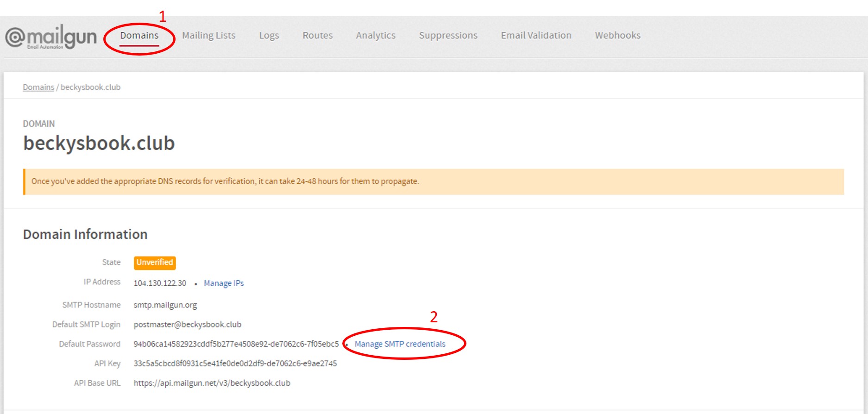Click the SMTP hostname smtp.mailgun.org

point(165,305)
